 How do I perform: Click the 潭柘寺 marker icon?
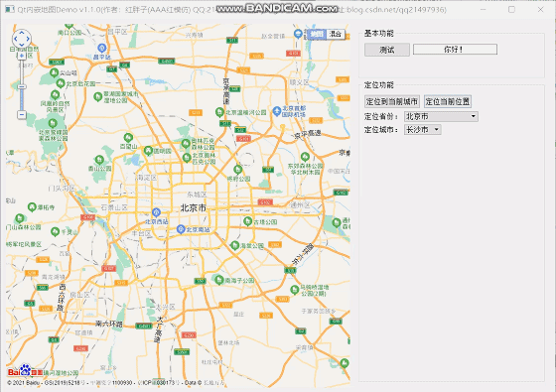tap(32, 206)
